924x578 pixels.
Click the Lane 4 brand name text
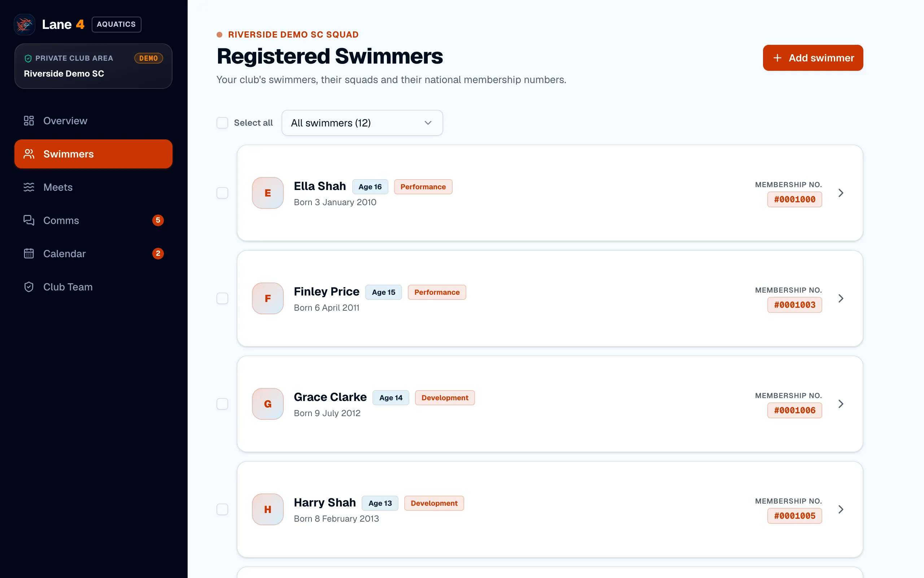click(x=63, y=25)
